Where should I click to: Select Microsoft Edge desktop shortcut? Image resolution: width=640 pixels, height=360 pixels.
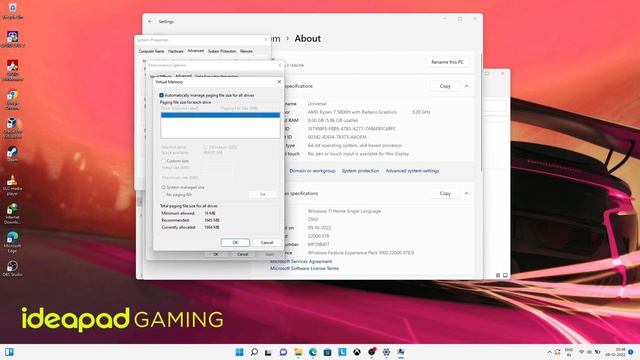12,242
